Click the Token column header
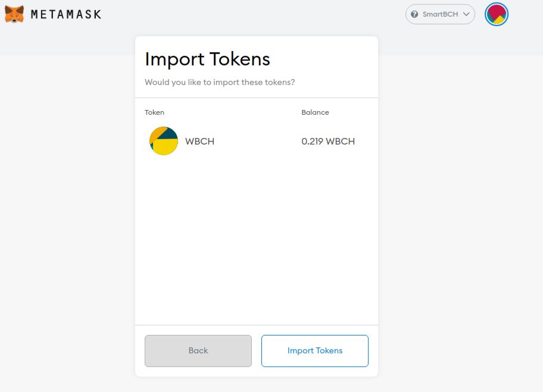The width and height of the screenshot is (543, 392). click(154, 112)
